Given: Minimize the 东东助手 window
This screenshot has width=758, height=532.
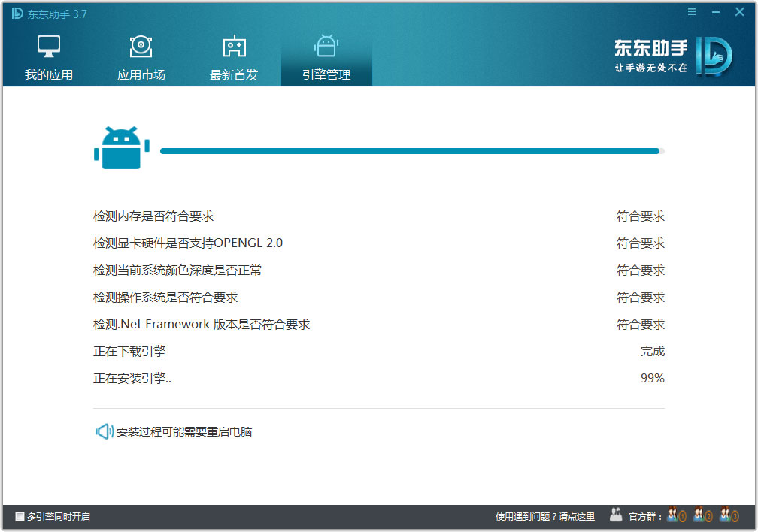Looking at the screenshot, I should pos(716,11).
